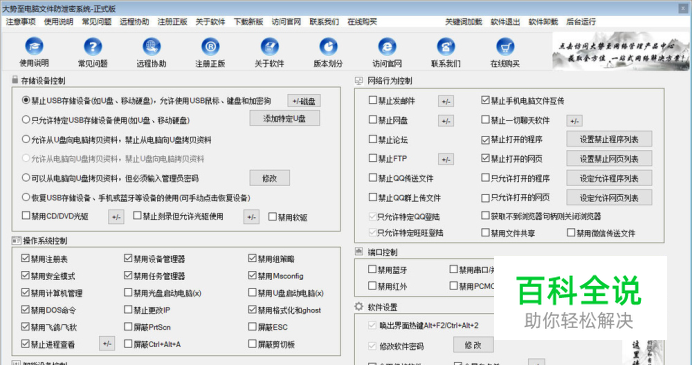Uncheck 禁用Msconfig checkbox
This screenshot has width=692, height=365.
click(252, 275)
